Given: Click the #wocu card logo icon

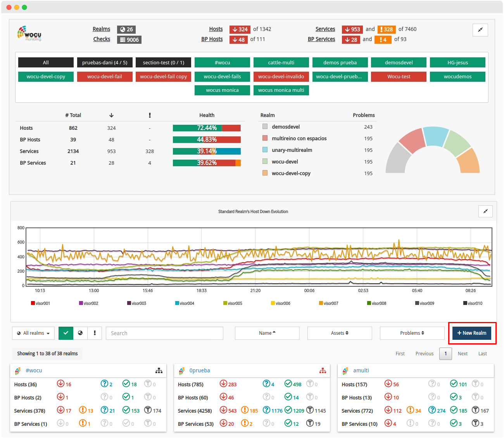Looking at the screenshot, I should (x=18, y=371).
